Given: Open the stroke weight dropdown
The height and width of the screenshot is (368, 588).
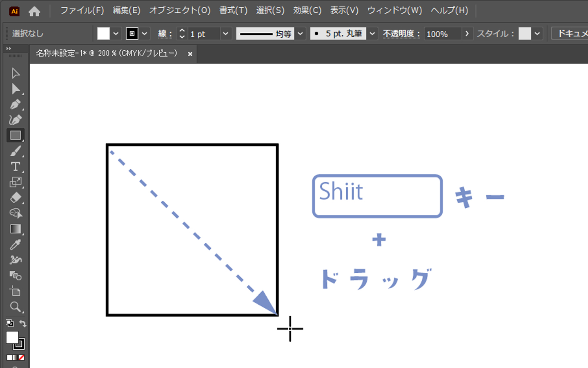Looking at the screenshot, I should click(225, 34).
